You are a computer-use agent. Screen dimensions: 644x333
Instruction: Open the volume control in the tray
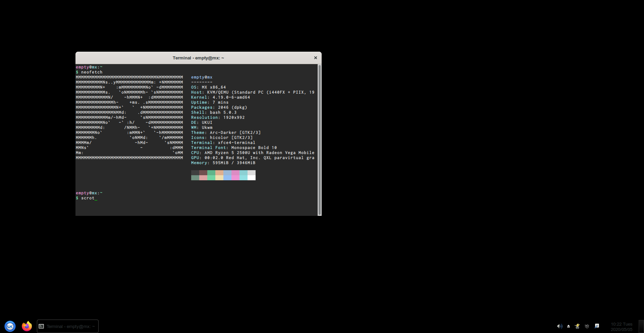click(559, 326)
